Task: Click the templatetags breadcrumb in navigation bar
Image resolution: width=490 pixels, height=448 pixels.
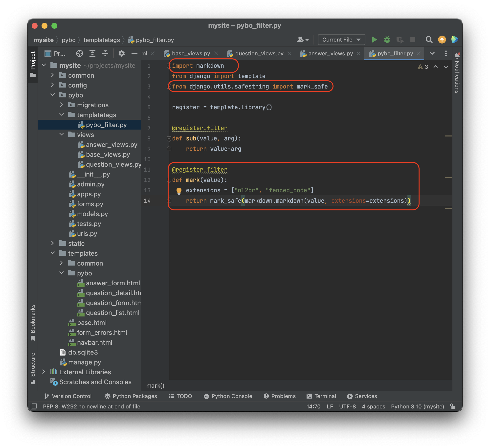Action: [x=101, y=40]
